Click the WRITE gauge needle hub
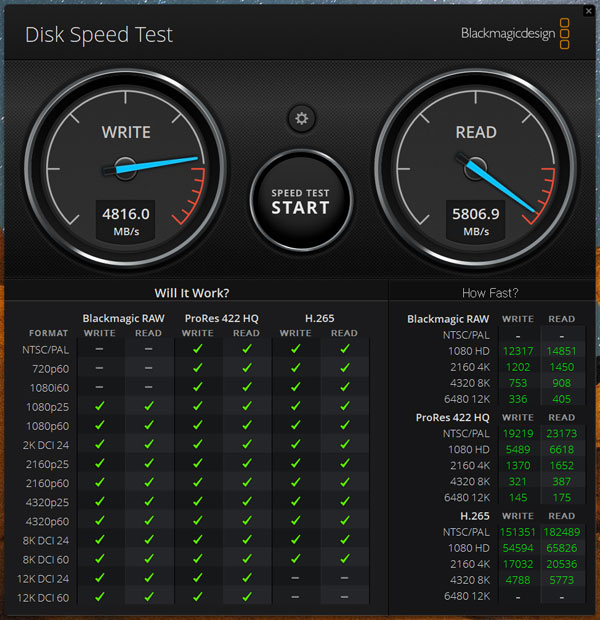The height and width of the screenshot is (620, 600). coord(125,168)
